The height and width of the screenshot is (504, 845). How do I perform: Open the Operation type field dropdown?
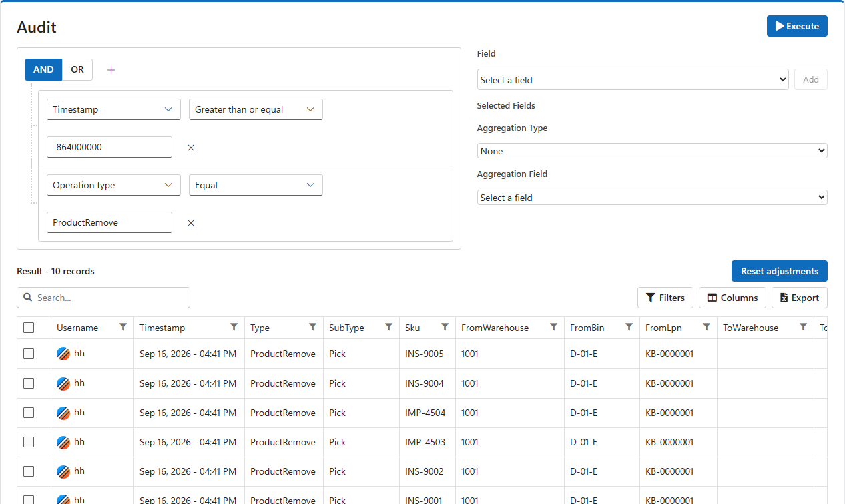click(x=113, y=185)
